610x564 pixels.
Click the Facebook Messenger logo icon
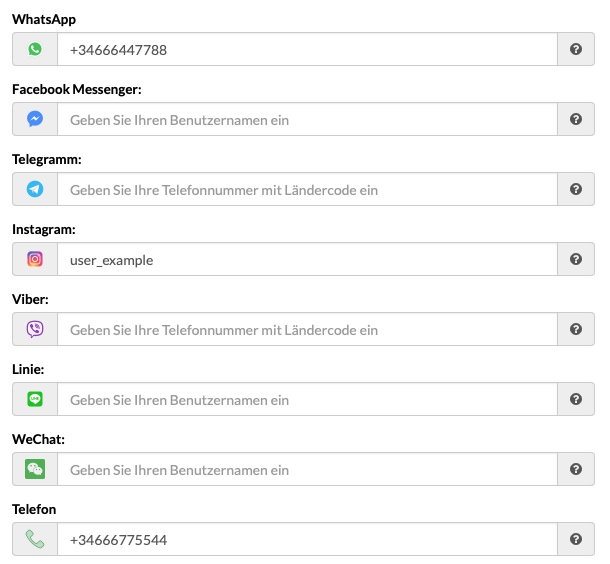(x=35, y=119)
